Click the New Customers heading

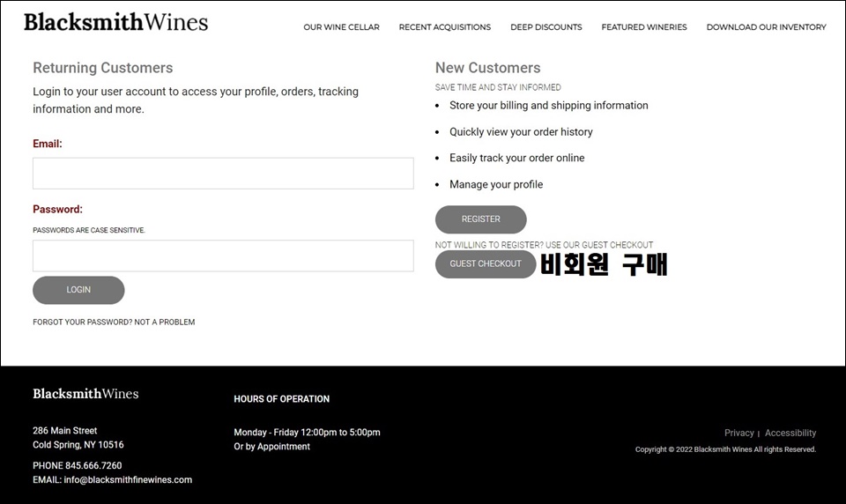pos(487,68)
